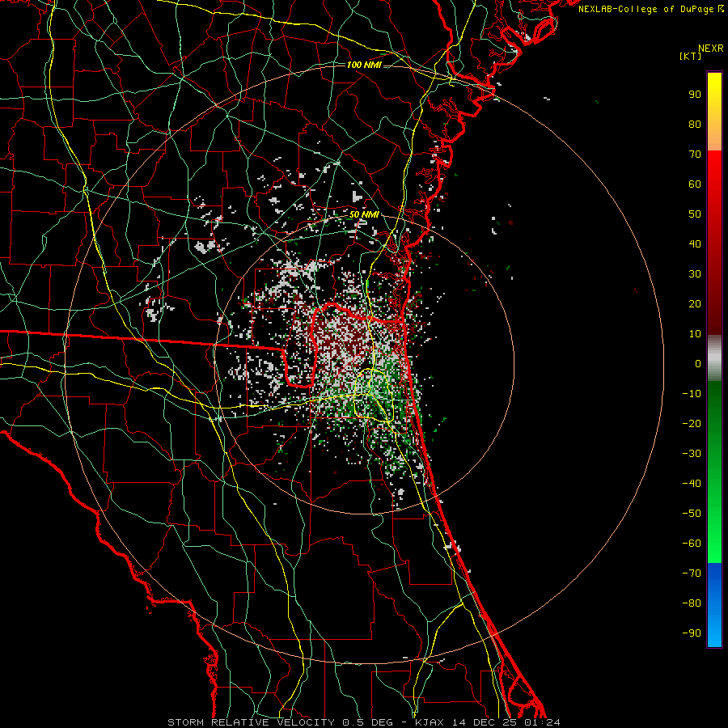Click the gray zero-velocity color bar segment
The width and height of the screenshot is (728, 728).
coord(714,358)
